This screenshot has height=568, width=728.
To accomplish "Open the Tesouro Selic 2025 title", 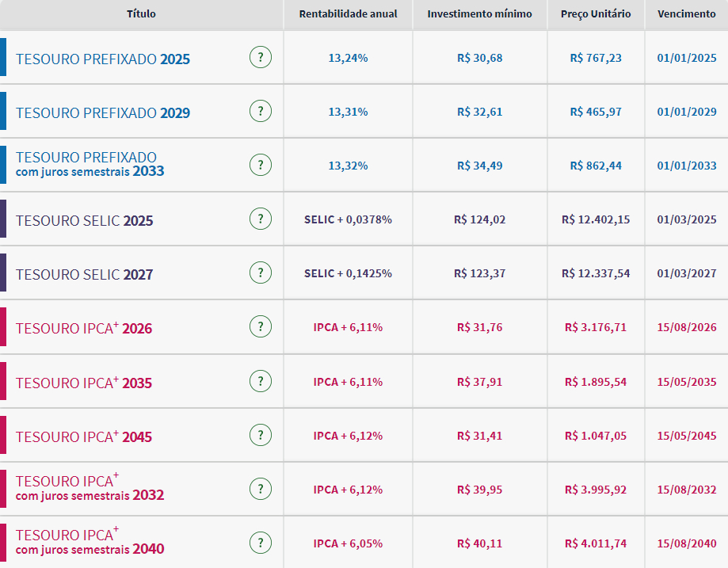I will [x=85, y=220].
